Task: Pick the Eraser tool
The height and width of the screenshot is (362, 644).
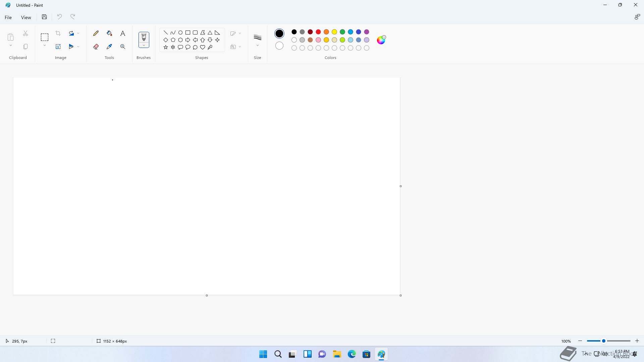Action: (x=96, y=47)
